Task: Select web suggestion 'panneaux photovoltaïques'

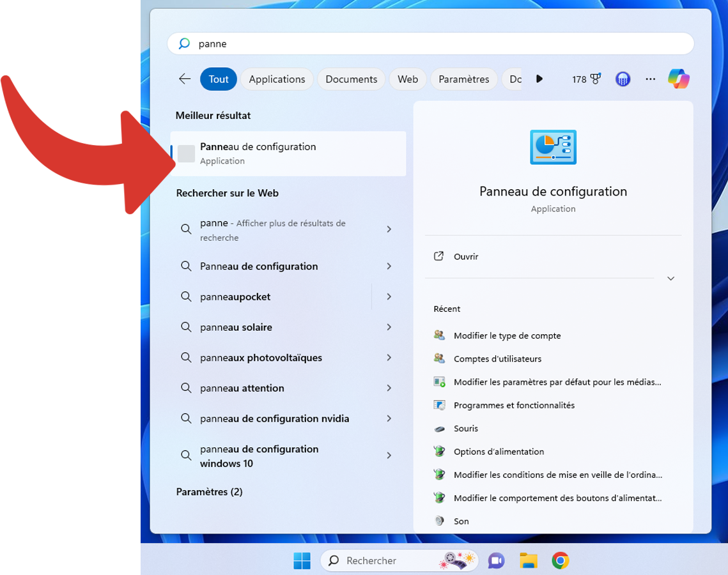Action: pyautogui.click(x=261, y=357)
